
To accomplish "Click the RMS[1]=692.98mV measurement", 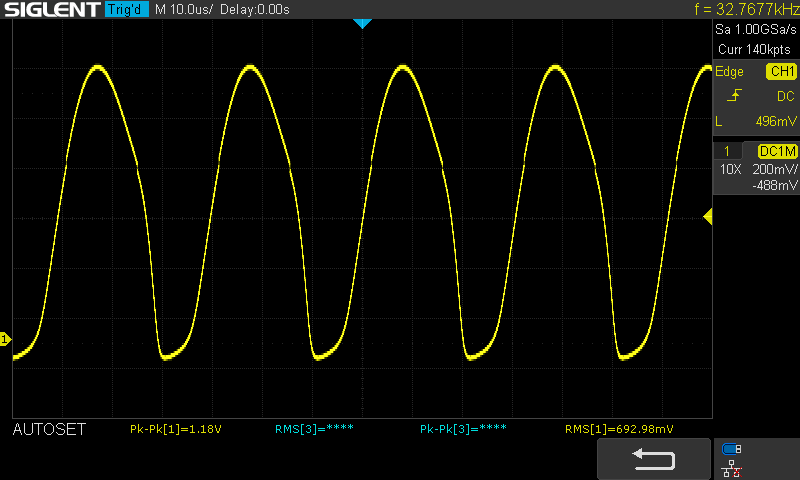I will pyautogui.click(x=619, y=430).
